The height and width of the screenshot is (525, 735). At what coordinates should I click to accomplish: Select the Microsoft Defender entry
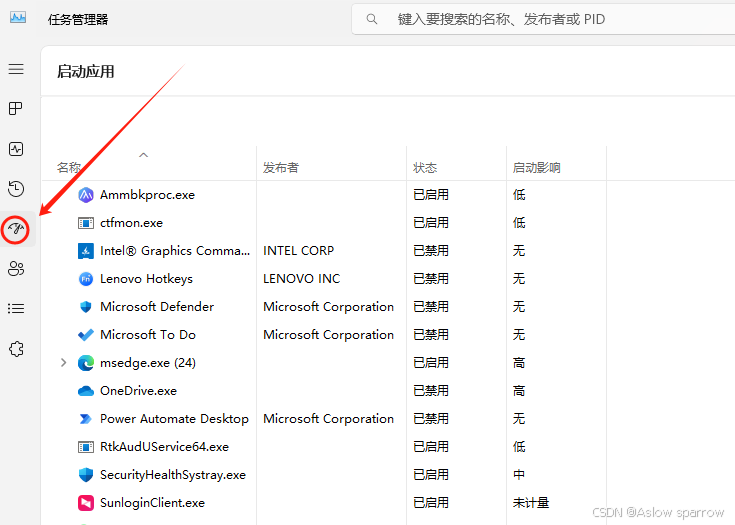(x=157, y=307)
